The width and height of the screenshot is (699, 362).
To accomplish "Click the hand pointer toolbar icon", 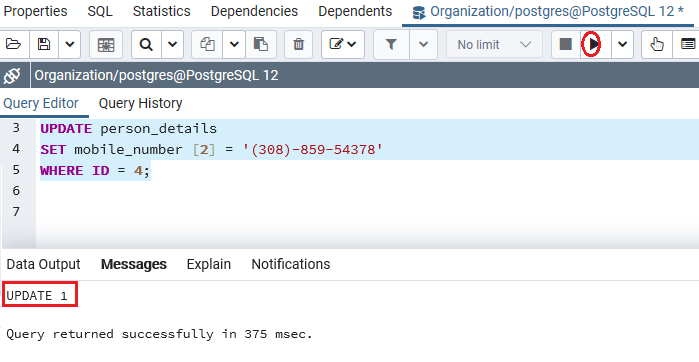I will tap(657, 44).
